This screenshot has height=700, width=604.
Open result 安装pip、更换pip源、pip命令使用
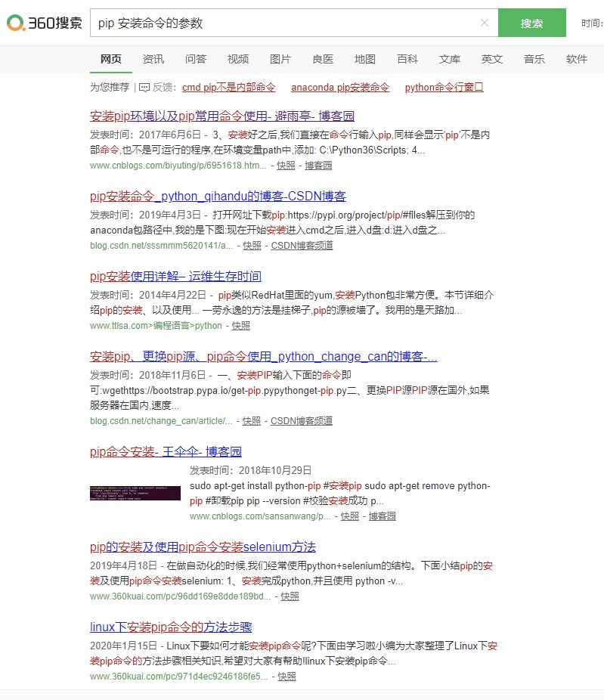[263, 357]
